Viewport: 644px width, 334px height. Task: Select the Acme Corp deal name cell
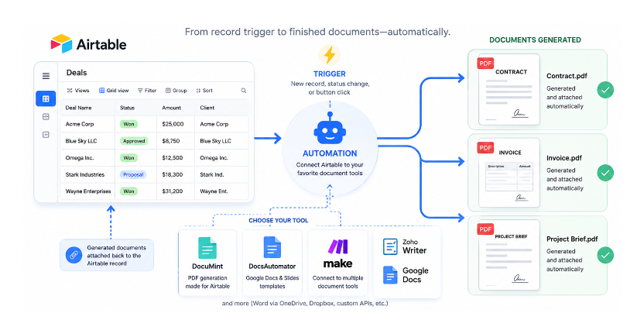[x=88, y=124]
